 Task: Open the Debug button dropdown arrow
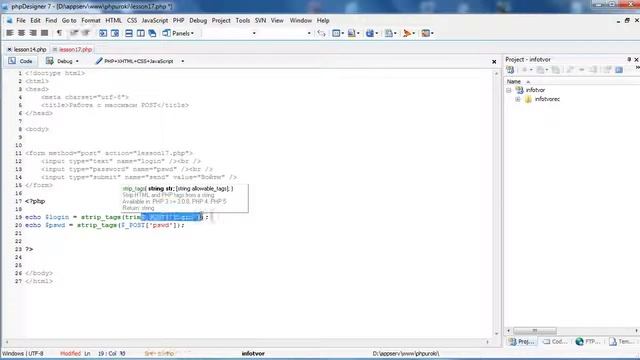point(77,61)
